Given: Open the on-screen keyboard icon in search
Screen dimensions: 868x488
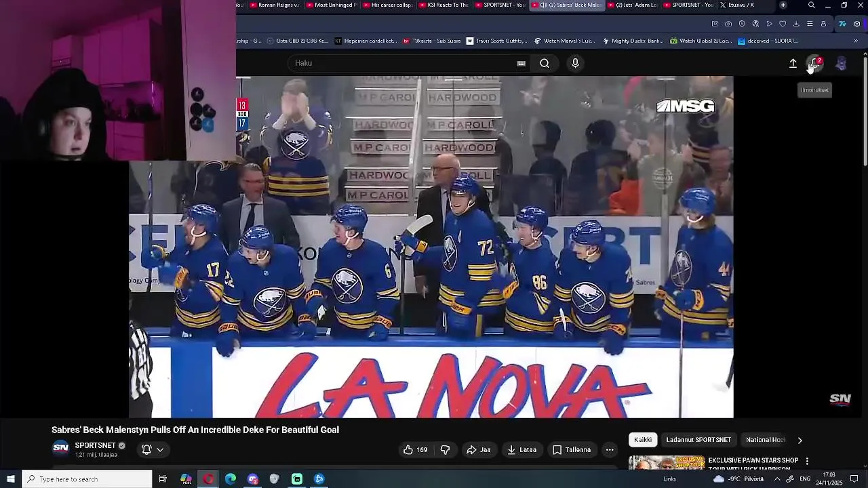Looking at the screenshot, I should pyautogui.click(x=521, y=63).
